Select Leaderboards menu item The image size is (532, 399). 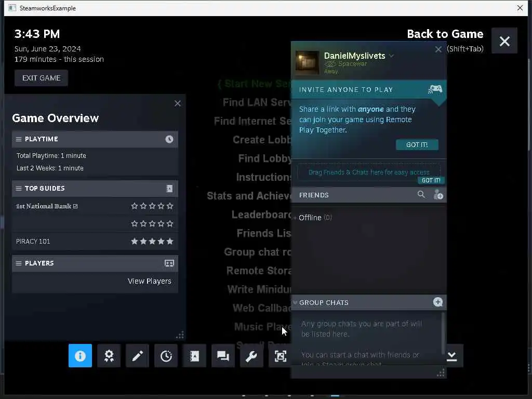click(x=261, y=215)
